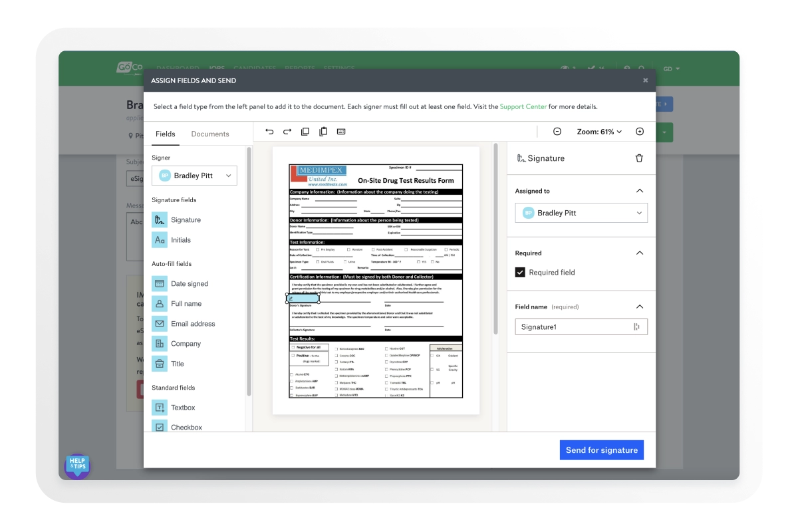This screenshot has height=532, width=798.
Task: Switch to the Documents tab
Action: [210, 134]
